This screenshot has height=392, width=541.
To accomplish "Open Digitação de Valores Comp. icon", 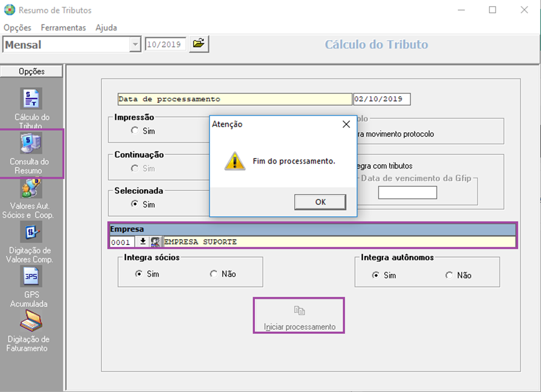I will coord(31,232).
